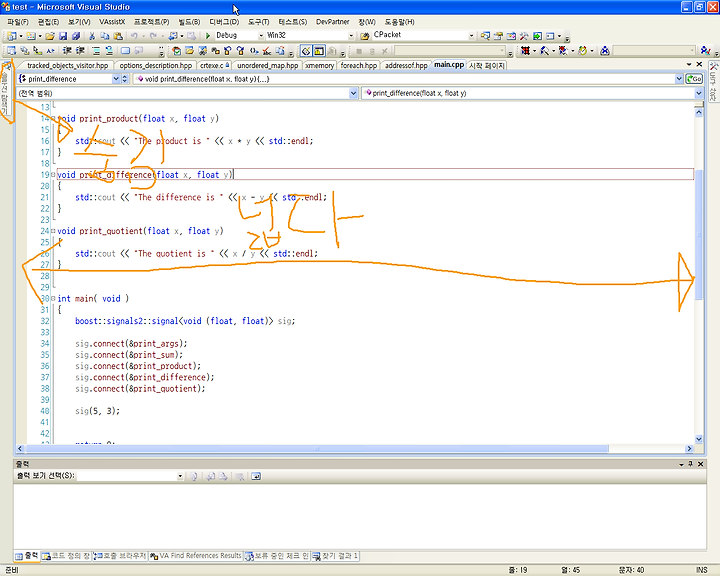Click the VAssistX open file in solution icon

click(x=189, y=51)
